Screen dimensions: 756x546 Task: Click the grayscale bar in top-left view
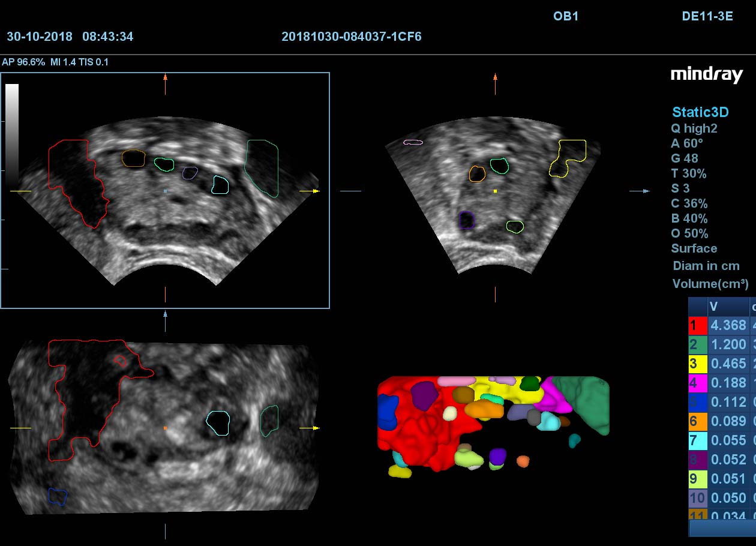click(12, 126)
